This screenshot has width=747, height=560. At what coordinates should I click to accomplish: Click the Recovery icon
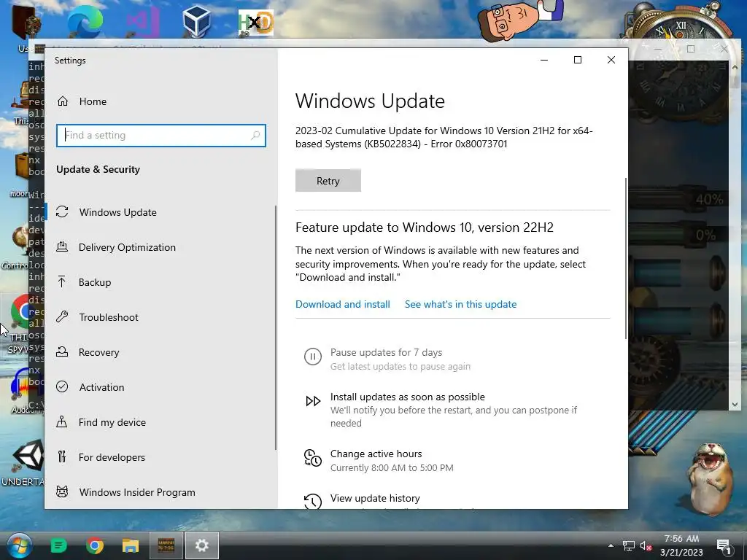(x=62, y=352)
